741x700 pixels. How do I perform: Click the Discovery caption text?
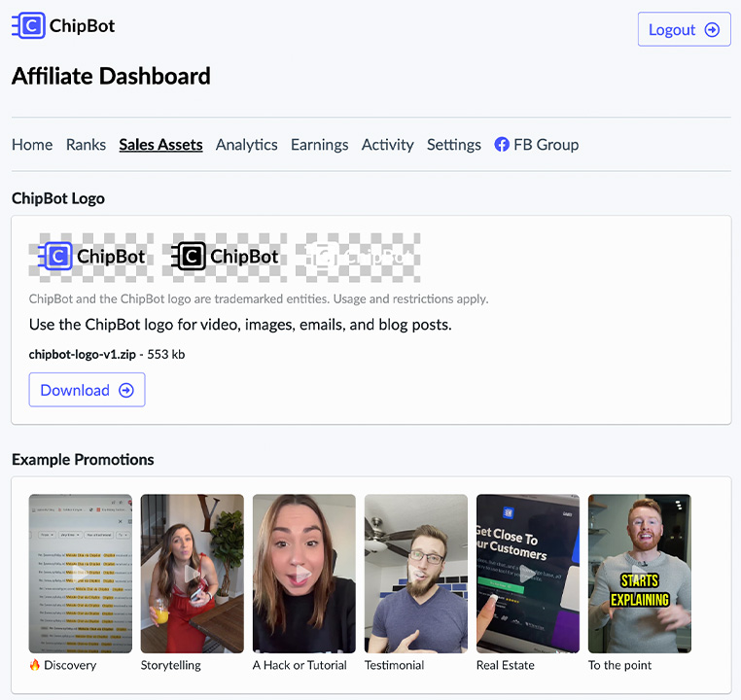click(x=63, y=665)
